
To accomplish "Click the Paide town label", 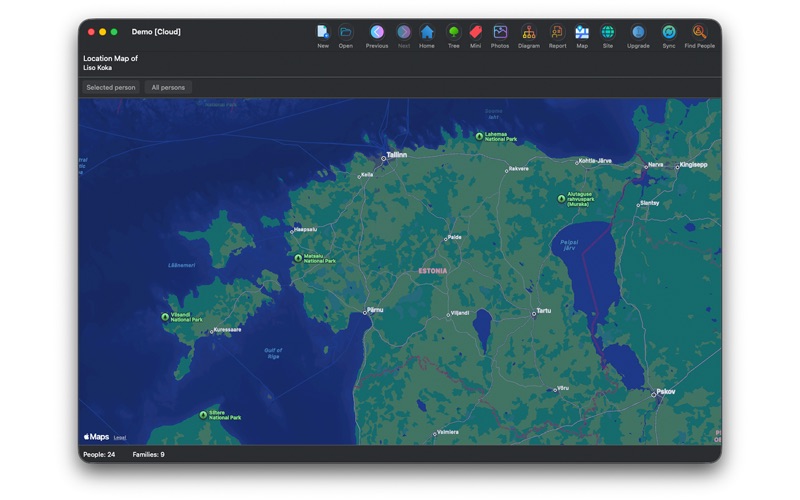I will [455, 237].
